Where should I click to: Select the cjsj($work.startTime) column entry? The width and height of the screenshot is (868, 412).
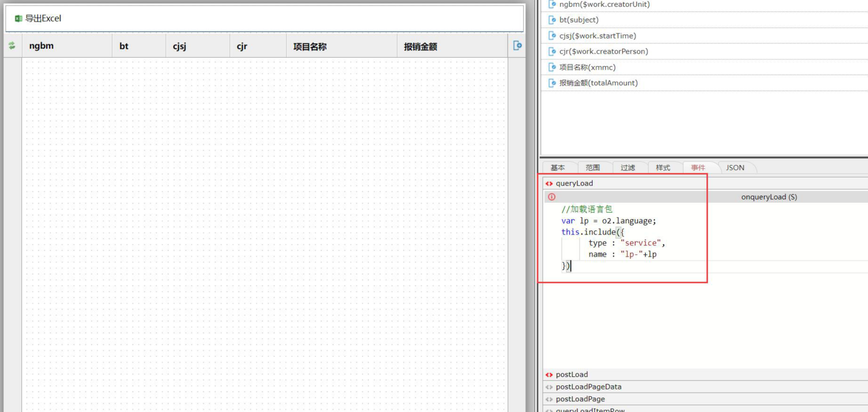coord(706,36)
